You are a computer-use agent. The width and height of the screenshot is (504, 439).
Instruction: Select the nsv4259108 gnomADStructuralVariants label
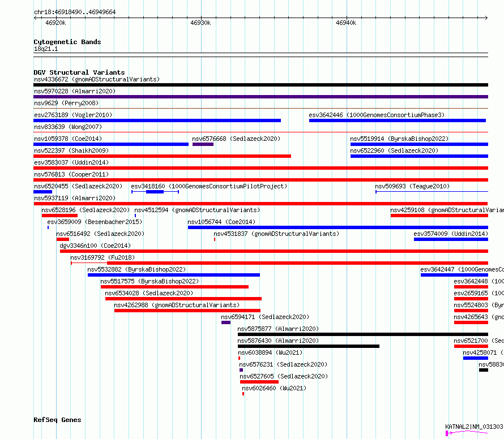pos(447,210)
